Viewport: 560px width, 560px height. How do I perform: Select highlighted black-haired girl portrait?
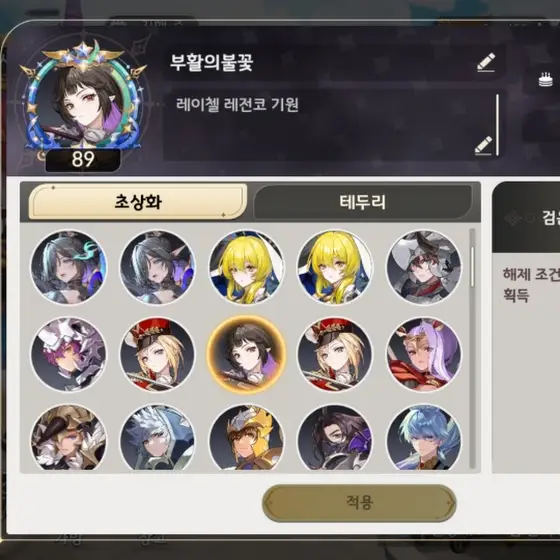click(x=246, y=354)
